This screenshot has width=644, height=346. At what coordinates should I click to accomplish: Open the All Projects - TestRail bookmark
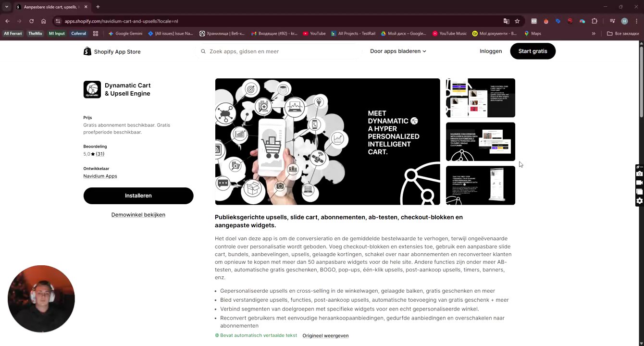[353, 34]
